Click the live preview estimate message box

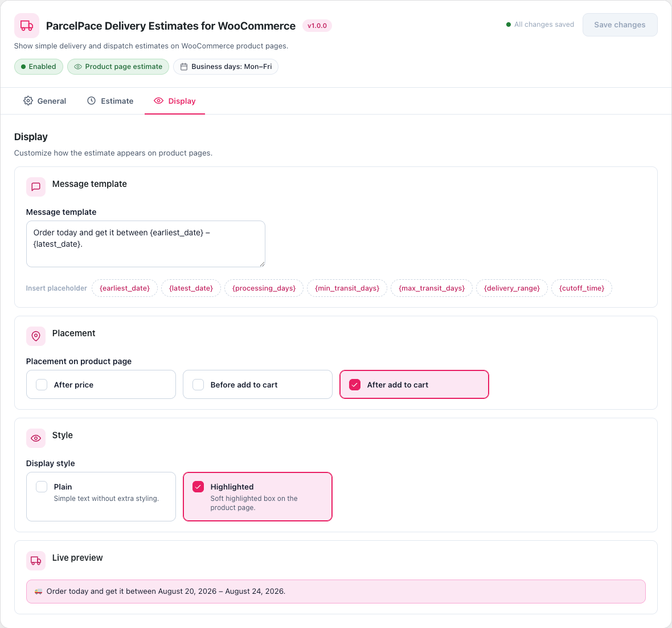(336, 592)
